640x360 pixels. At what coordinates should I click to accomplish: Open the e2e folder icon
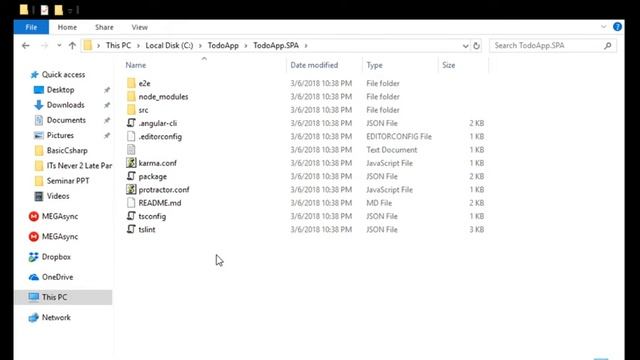pos(131,83)
